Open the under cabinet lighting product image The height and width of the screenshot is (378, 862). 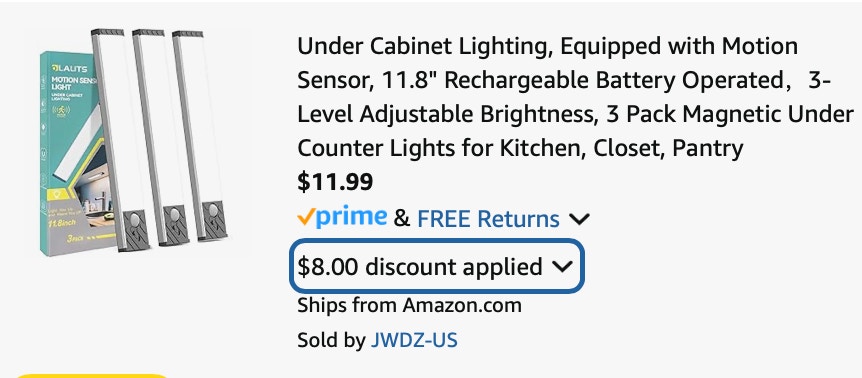tap(133, 141)
